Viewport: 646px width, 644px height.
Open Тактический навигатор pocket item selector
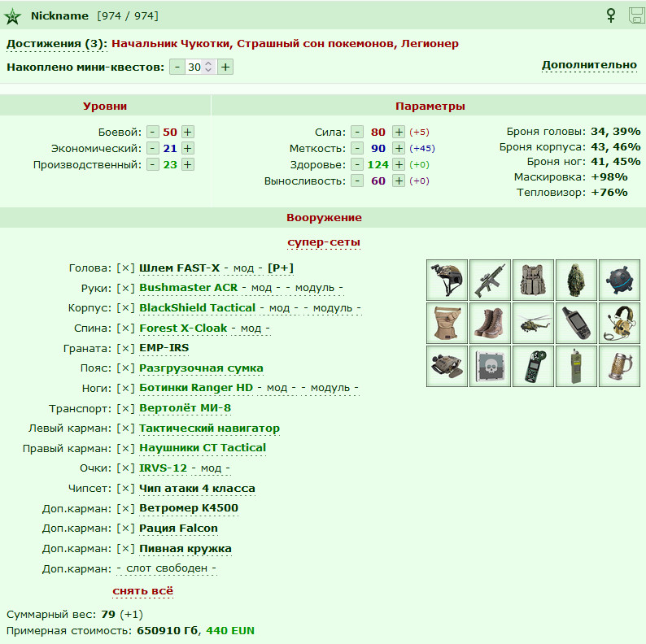(209, 429)
